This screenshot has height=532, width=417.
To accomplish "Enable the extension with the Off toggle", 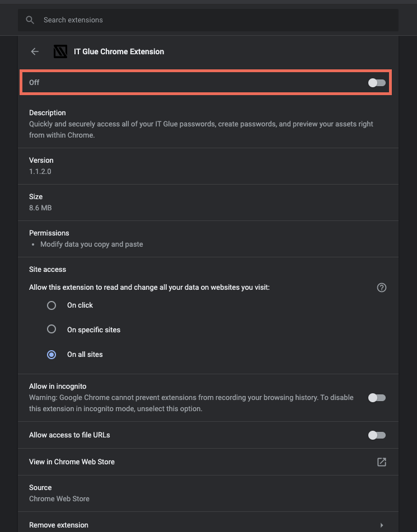I will (377, 83).
